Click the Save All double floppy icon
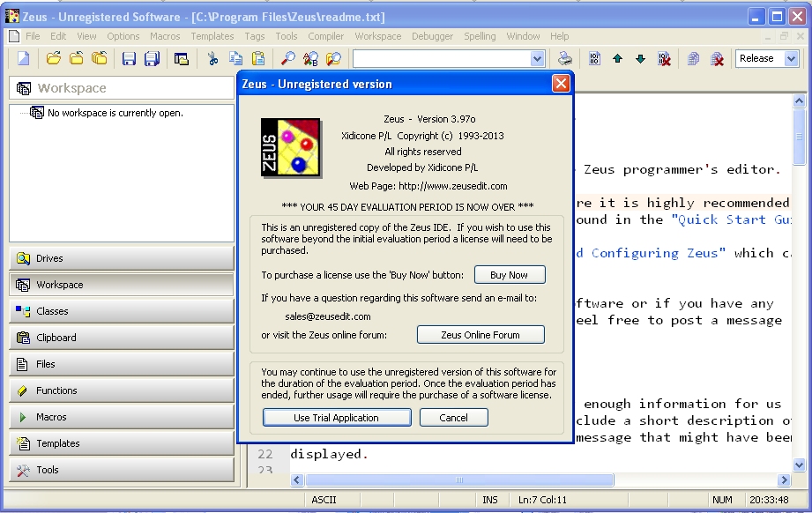 (152, 58)
